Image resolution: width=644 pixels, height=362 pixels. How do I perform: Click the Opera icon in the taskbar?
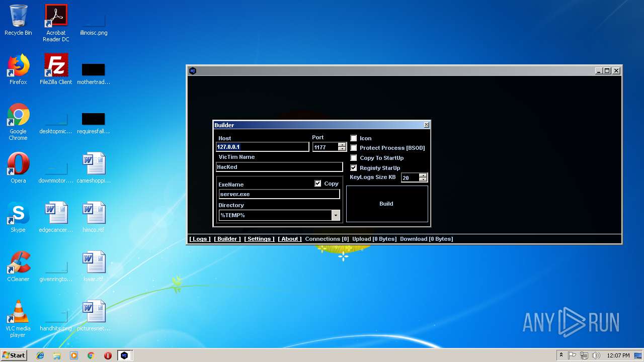click(x=108, y=355)
